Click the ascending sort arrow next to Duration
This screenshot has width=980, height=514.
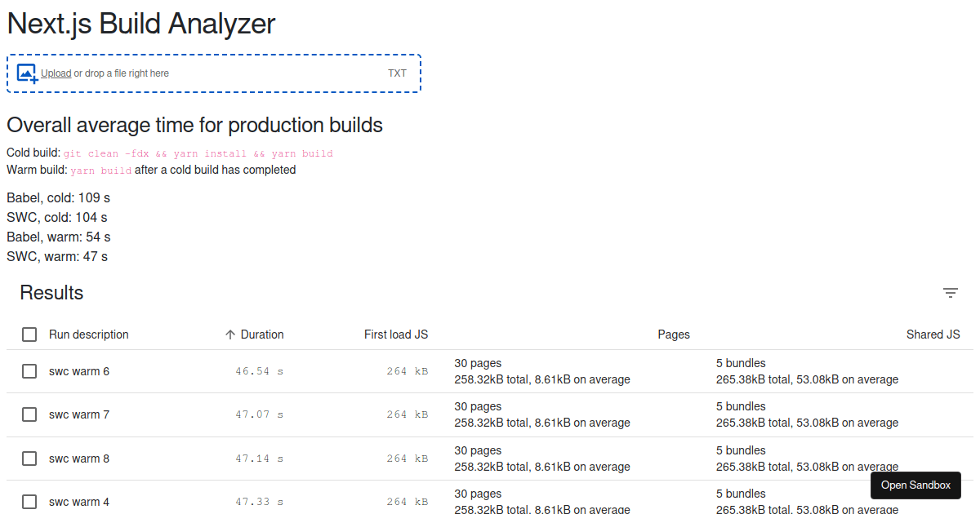pos(229,335)
